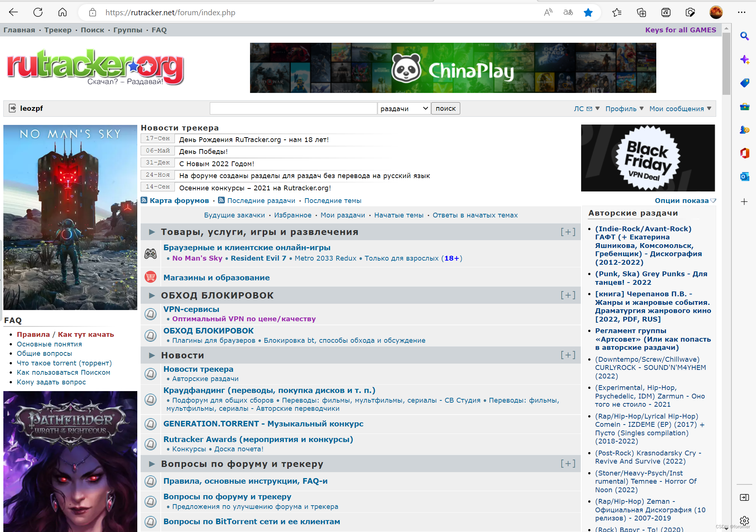Open Правила FAQ link
756x532 pixels.
33,334
